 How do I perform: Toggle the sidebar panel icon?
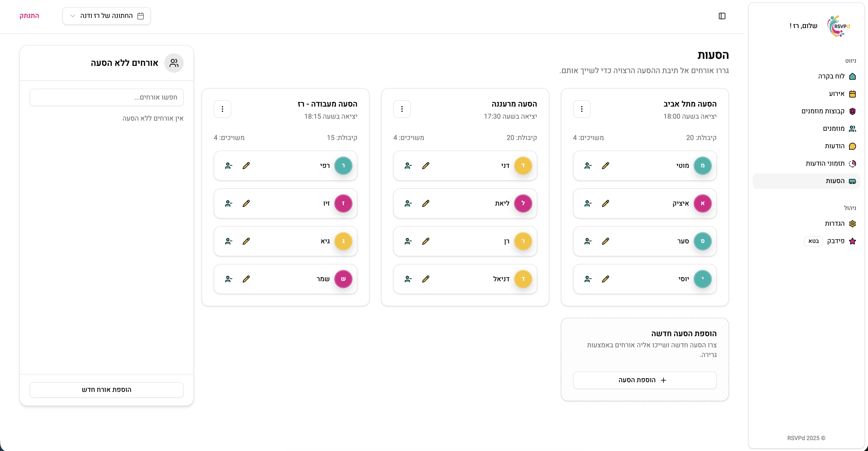(722, 16)
